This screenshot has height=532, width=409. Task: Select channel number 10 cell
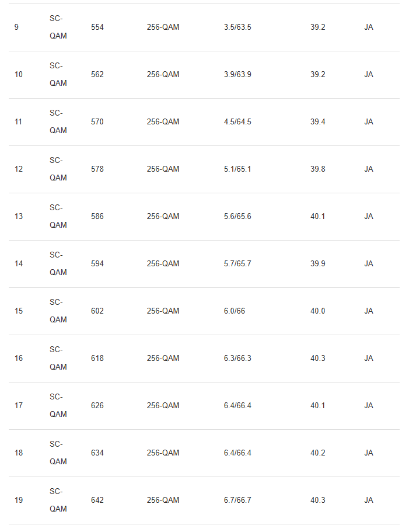19,75
